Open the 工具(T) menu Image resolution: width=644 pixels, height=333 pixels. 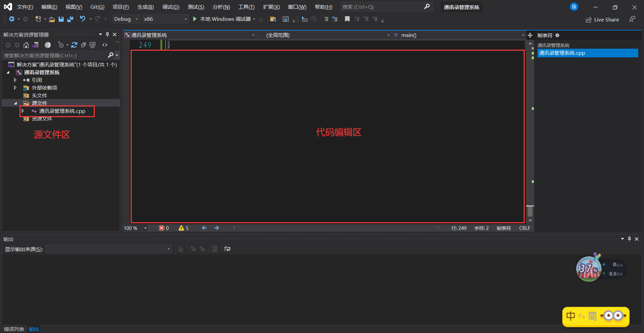(x=246, y=7)
